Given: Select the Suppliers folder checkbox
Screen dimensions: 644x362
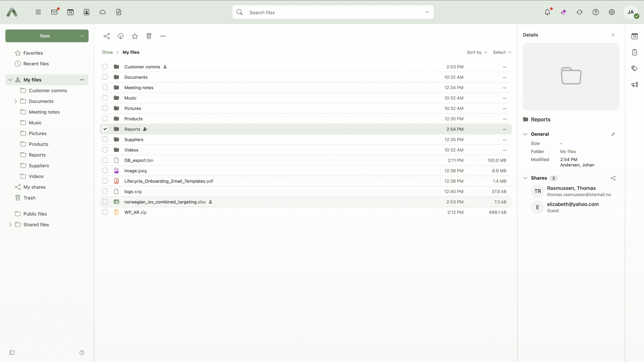Looking at the screenshot, I should 105,139.
